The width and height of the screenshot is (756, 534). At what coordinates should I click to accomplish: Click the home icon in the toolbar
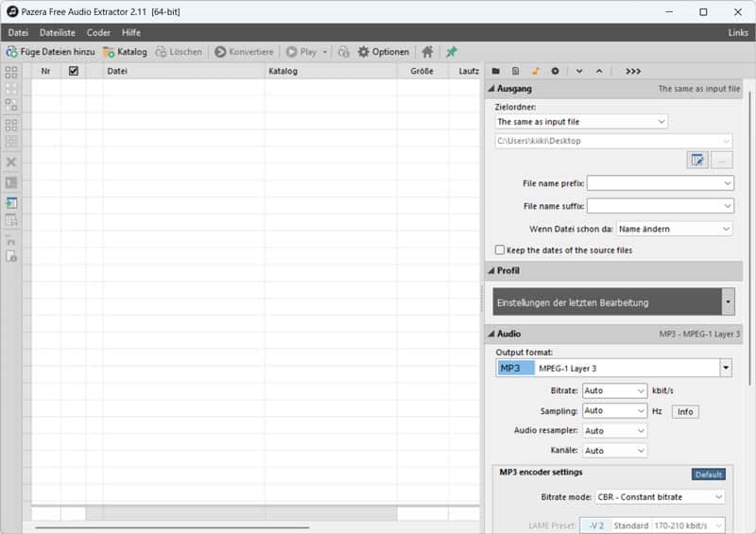[x=427, y=52]
